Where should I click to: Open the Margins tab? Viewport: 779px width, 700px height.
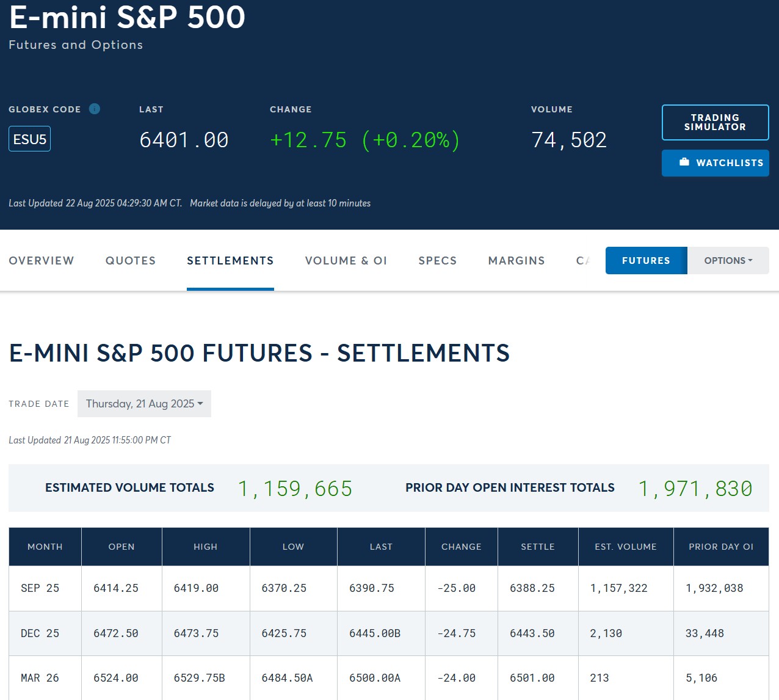pyautogui.click(x=516, y=261)
